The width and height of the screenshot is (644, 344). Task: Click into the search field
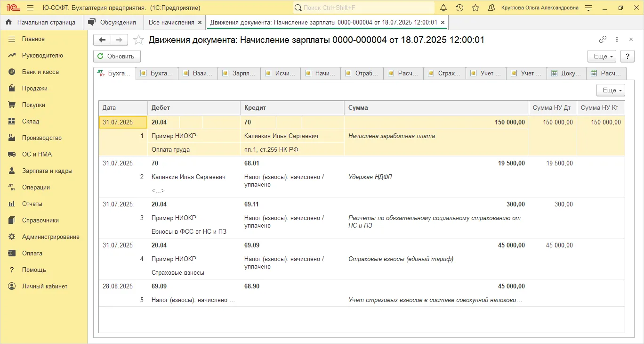[364, 8]
